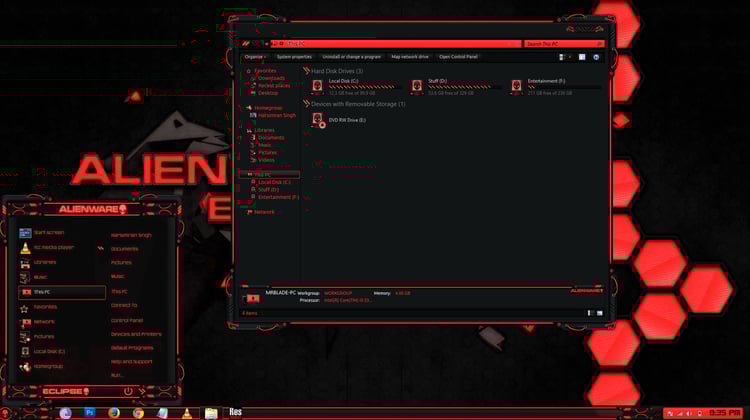Expand shutdown options arrow in start menu
This screenshot has height=420, width=750.
tap(142, 391)
